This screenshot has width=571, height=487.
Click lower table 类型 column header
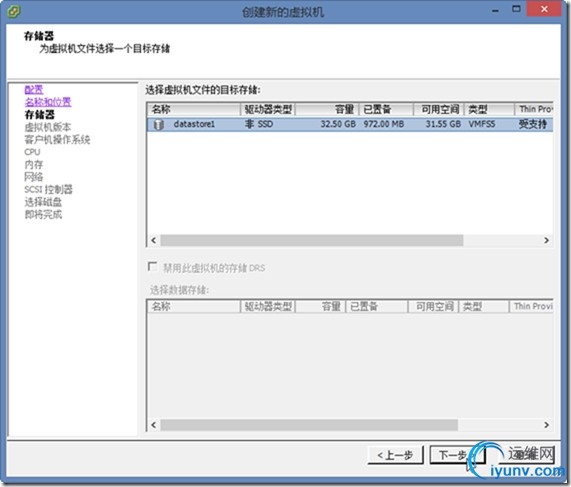point(484,306)
